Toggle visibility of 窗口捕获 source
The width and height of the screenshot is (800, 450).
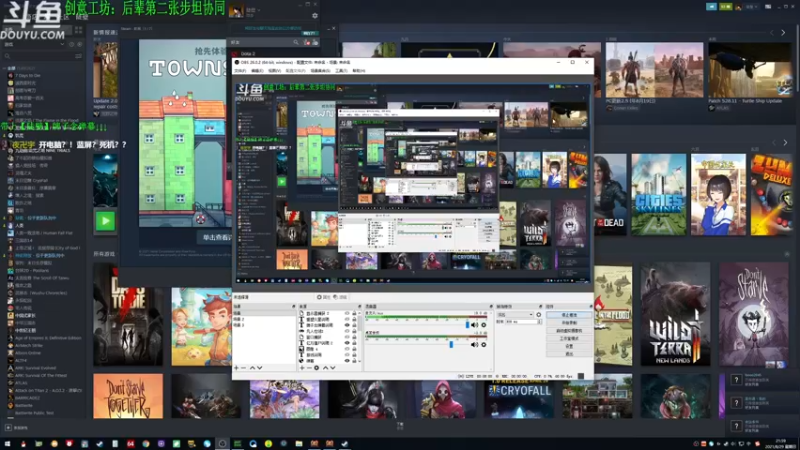pyautogui.click(x=347, y=337)
